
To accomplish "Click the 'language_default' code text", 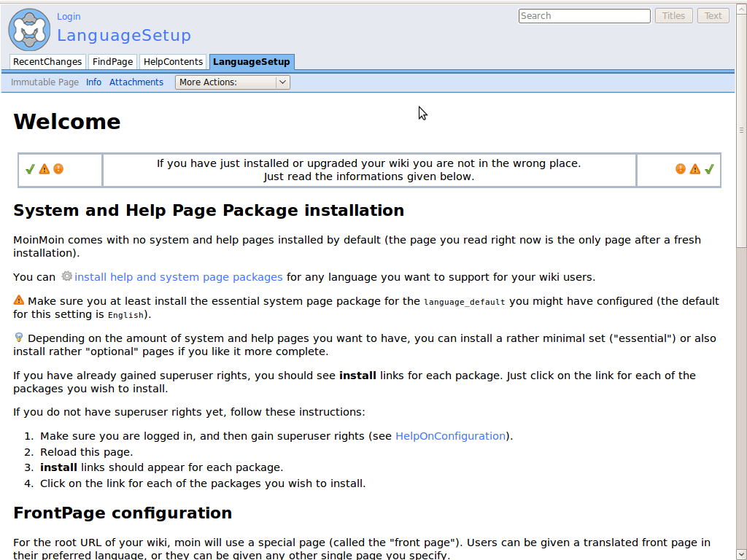I will click(x=465, y=303).
